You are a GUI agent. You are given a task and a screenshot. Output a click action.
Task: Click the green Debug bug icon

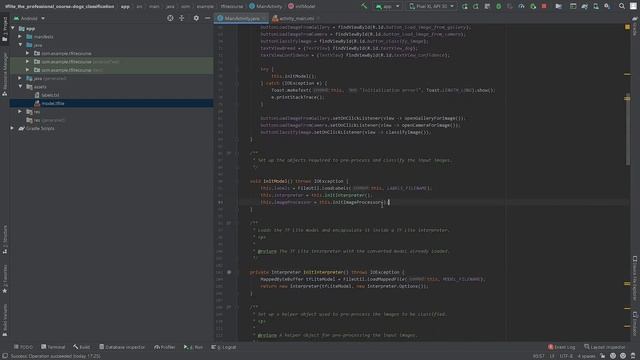[x=499, y=7]
